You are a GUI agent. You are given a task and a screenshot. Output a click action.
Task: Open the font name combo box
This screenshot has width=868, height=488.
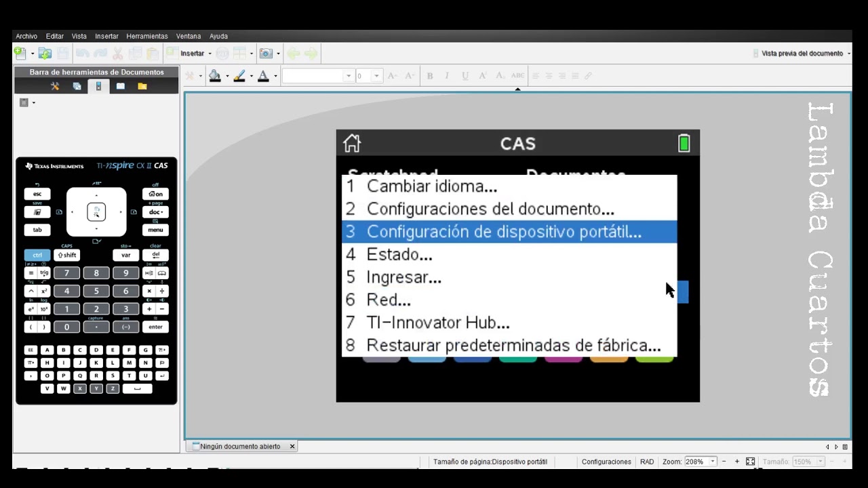pos(318,76)
